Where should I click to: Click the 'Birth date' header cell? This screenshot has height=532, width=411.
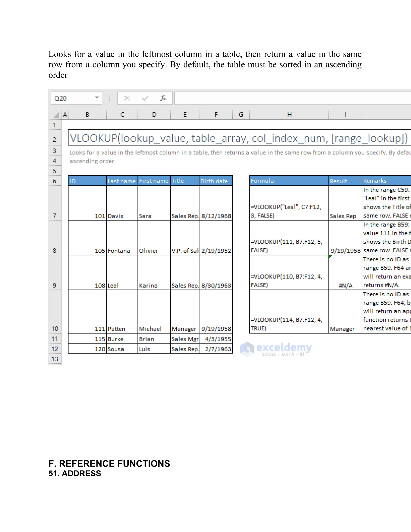coord(216,181)
